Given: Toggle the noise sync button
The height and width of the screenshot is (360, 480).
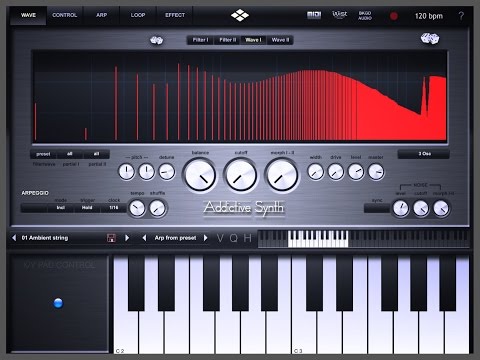Looking at the screenshot, I should tap(377, 208).
